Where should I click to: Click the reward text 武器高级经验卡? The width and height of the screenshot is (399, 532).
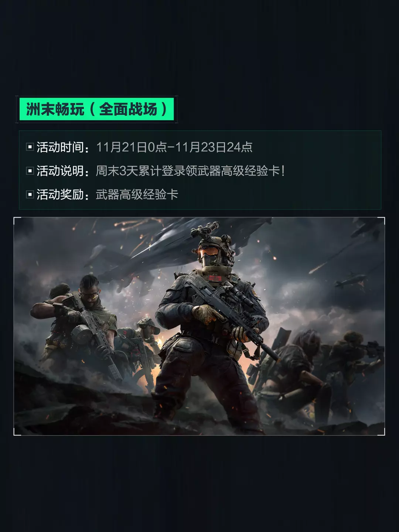point(137,194)
